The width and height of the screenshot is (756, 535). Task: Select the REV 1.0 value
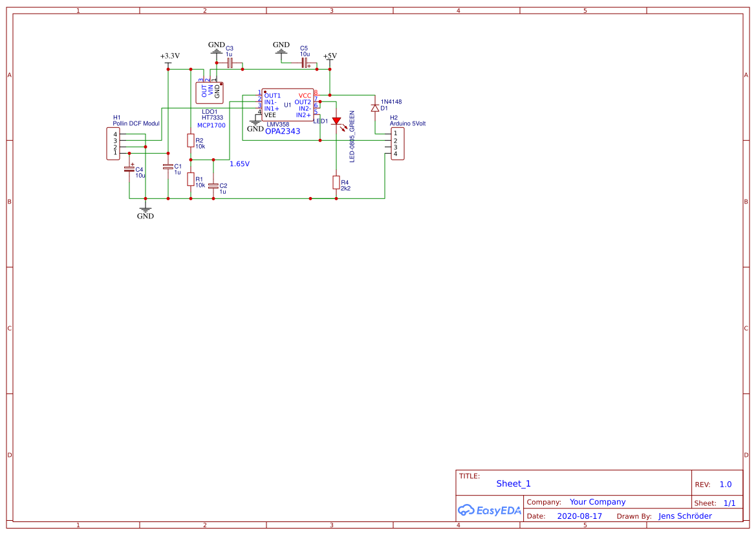(x=725, y=483)
